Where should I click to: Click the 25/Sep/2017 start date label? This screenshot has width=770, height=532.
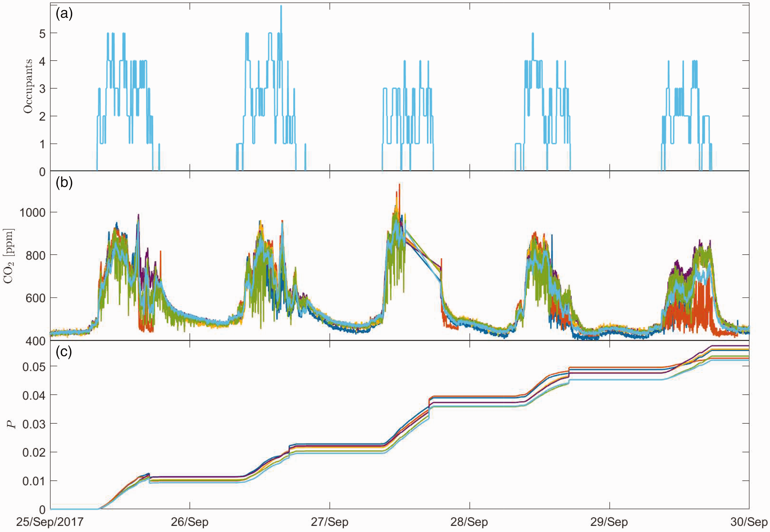point(50,522)
